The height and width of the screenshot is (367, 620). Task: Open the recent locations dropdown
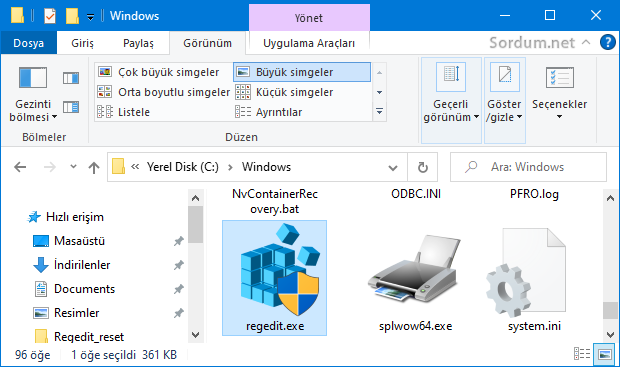73,166
